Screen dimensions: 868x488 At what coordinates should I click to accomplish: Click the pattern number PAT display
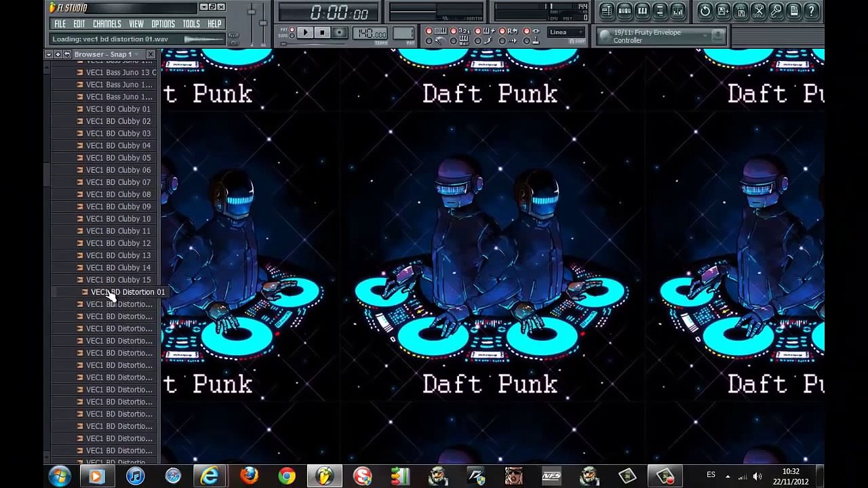click(403, 33)
